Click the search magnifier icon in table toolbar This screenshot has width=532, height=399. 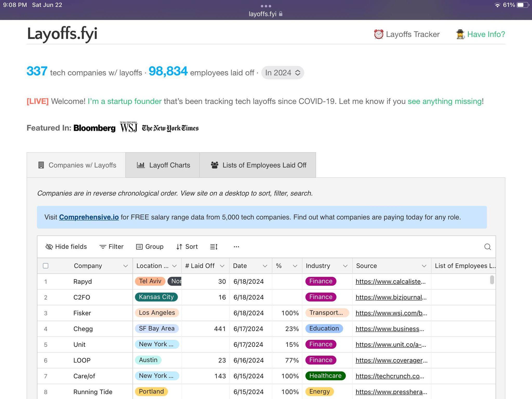[x=487, y=247]
